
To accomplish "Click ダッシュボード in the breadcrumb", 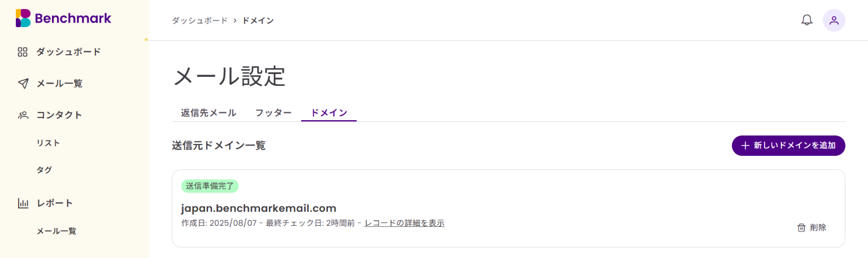I will pyautogui.click(x=199, y=20).
